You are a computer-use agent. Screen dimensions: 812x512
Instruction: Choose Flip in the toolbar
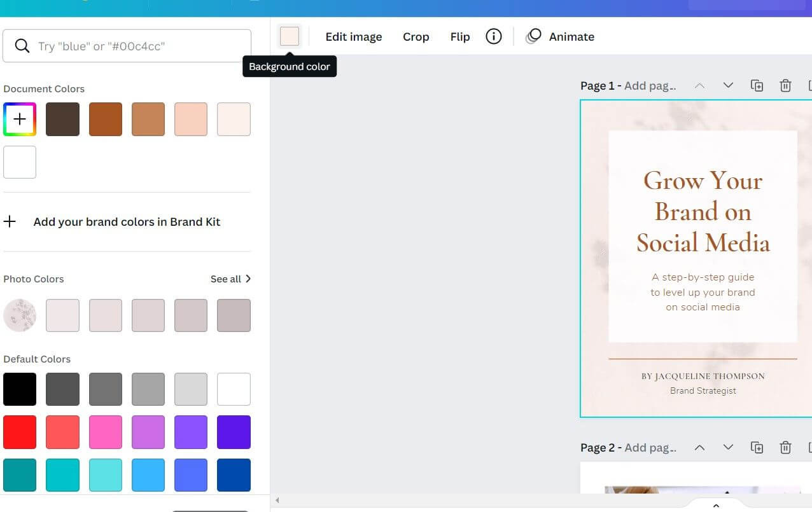459,36
